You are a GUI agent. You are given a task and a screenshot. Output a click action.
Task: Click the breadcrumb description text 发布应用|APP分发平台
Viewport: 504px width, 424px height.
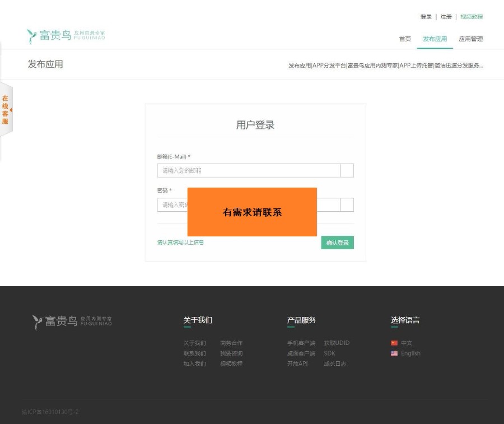tap(385, 66)
